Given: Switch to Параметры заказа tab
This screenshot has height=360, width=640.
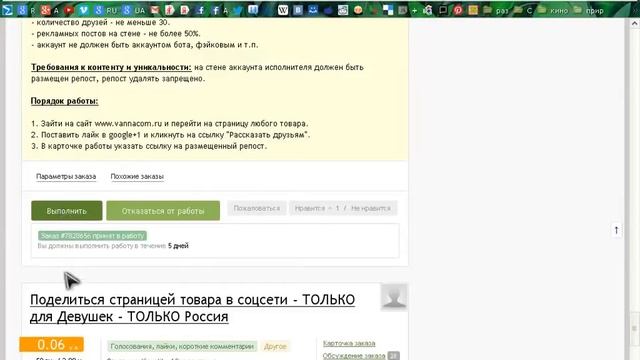Looking at the screenshot, I should click(66, 176).
